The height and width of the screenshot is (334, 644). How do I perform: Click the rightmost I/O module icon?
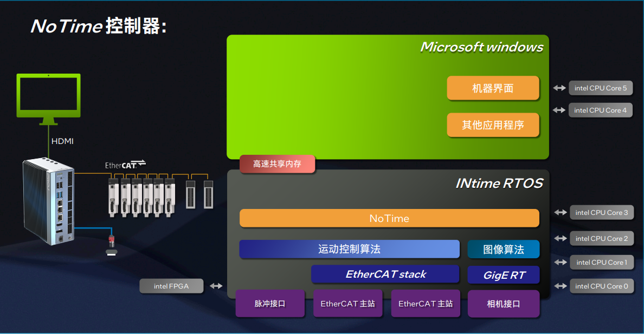pyautogui.click(x=208, y=194)
